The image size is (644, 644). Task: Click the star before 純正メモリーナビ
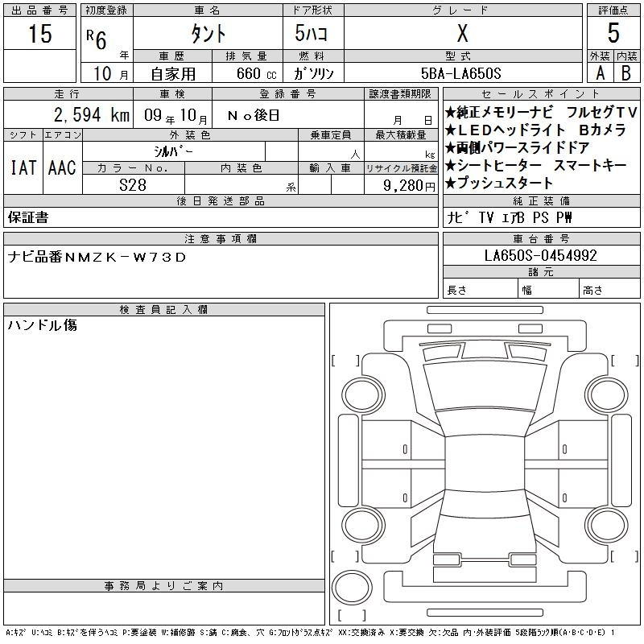tap(450, 113)
